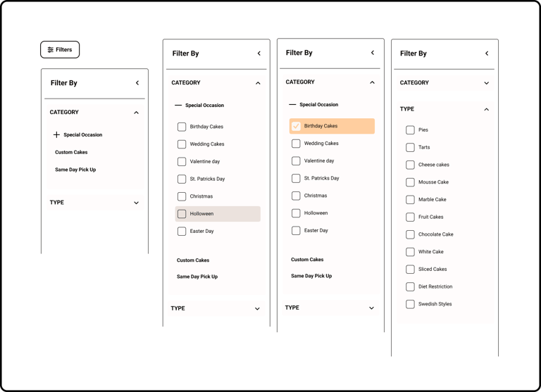Click the back arrow in the Type-expanded panel
541x392 pixels.
tap(487, 53)
